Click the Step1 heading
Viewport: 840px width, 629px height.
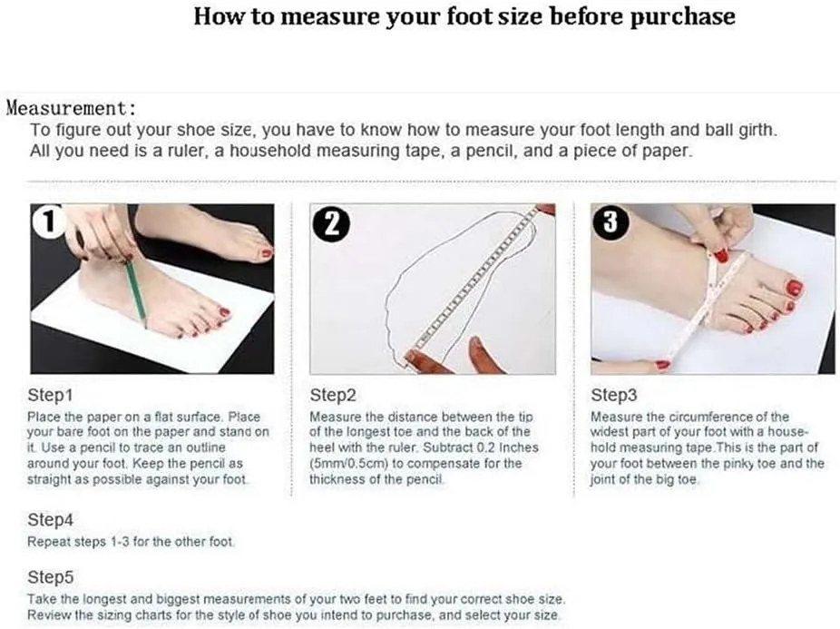pos(51,396)
